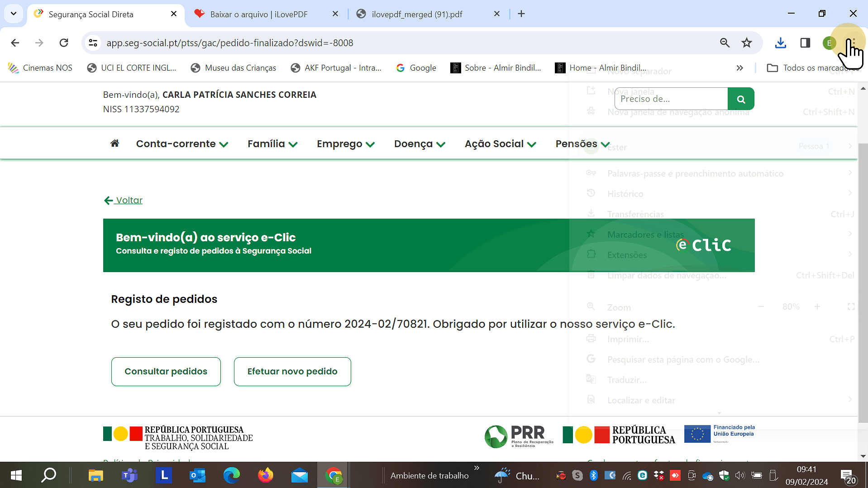This screenshot has height=488, width=868.
Task: Open Firefox from the taskbar
Action: point(266,475)
